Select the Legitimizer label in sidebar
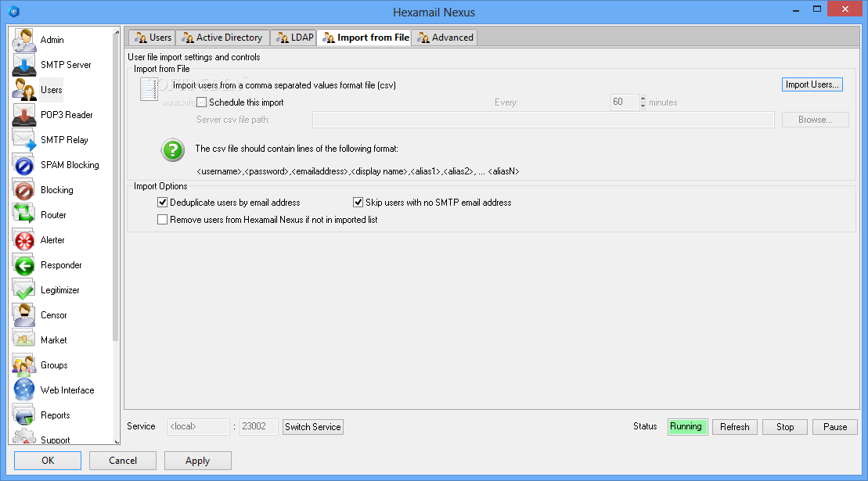 [60, 290]
